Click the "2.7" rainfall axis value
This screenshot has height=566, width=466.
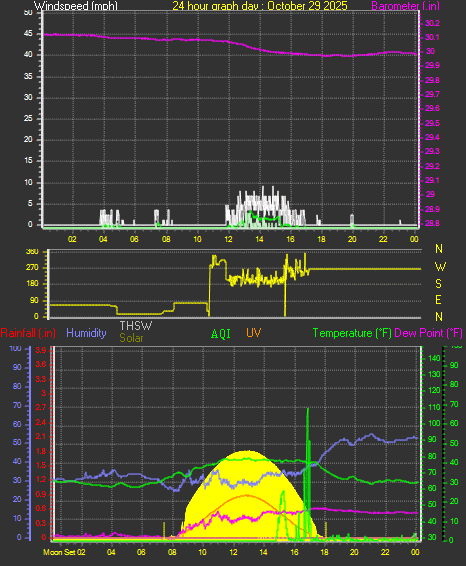coord(41,407)
